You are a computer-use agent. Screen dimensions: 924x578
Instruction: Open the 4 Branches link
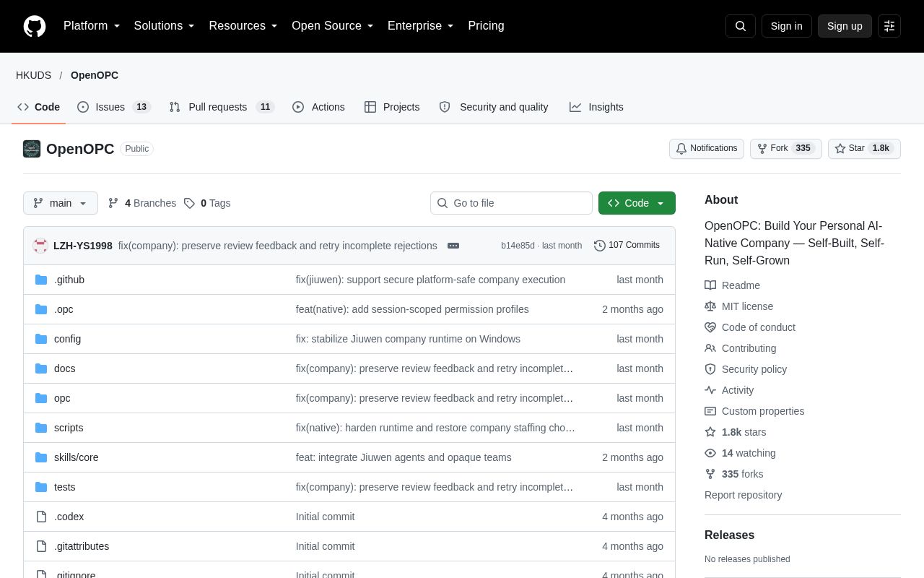[141, 203]
